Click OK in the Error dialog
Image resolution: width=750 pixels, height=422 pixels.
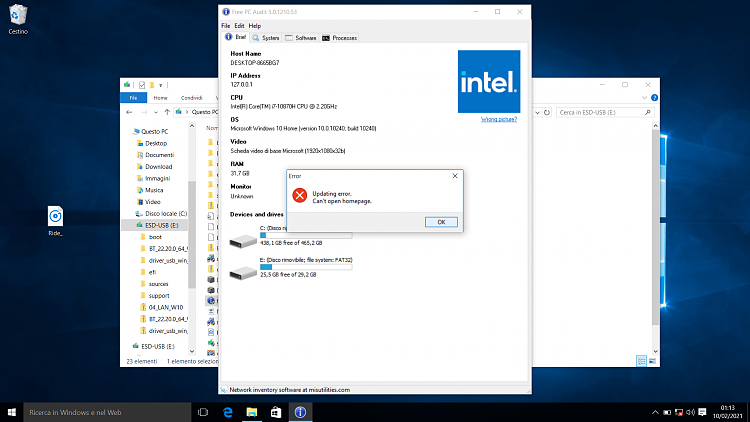point(441,221)
